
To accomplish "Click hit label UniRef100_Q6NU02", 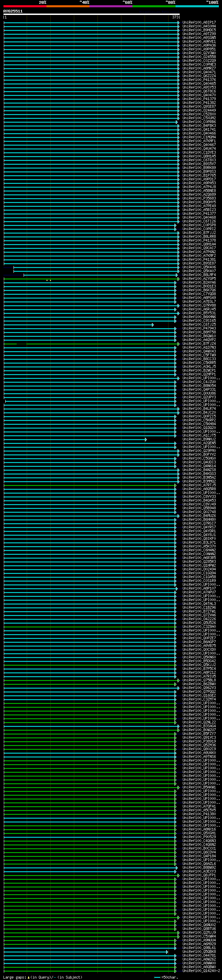I will [199, 925].
